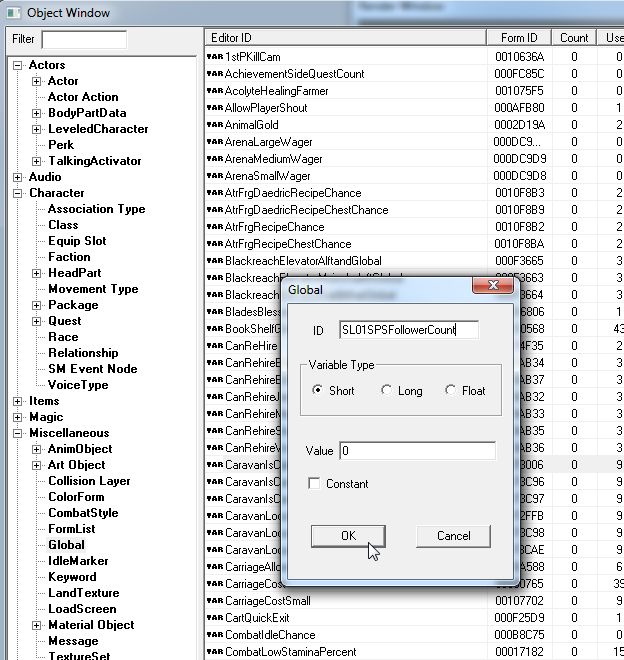The width and height of the screenshot is (624, 660).
Task: Expand the Package node
Action: tap(37, 305)
